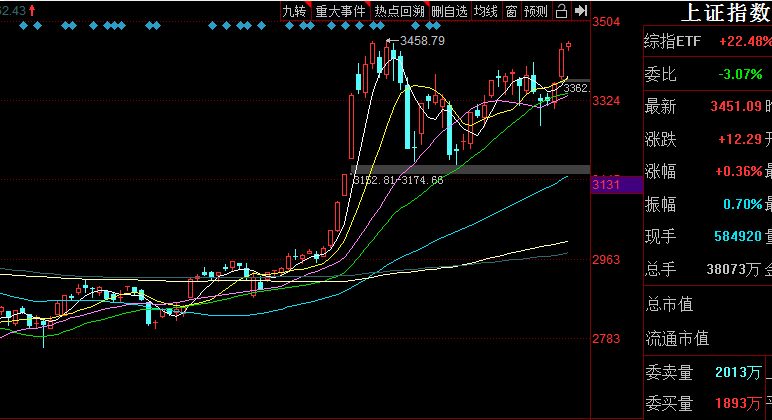Click the 最新 price 3451.09
Viewport: 772px width, 420px height.
click(x=736, y=106)
